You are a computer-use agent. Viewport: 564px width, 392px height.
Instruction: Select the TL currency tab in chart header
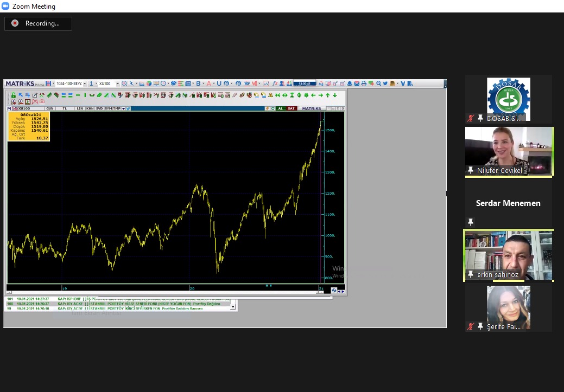[x=65, y=108]
